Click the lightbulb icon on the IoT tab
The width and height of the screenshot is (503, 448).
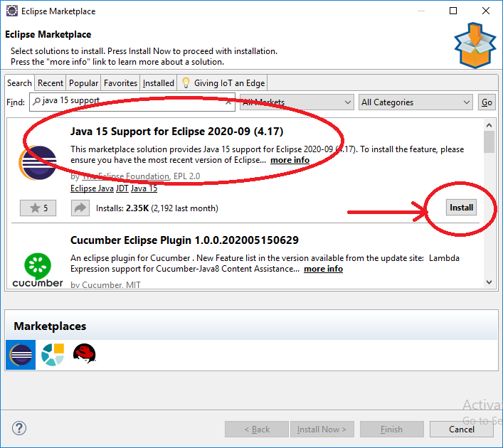point(186,82)
